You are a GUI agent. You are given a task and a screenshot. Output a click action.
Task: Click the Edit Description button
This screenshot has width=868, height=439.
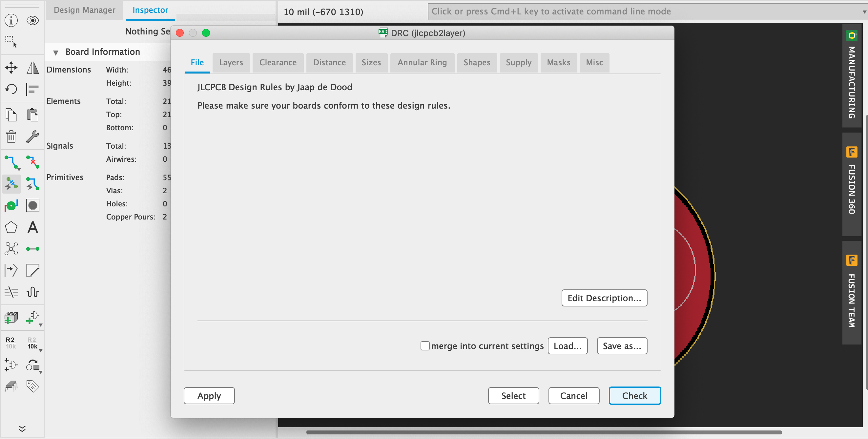click(x=604, y=298)
